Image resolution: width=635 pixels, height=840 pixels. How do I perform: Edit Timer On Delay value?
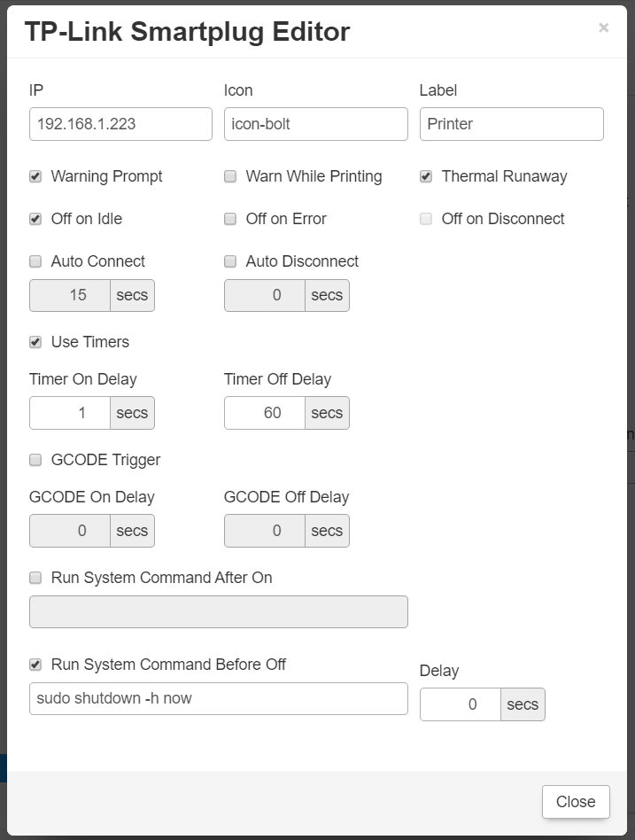70,413
